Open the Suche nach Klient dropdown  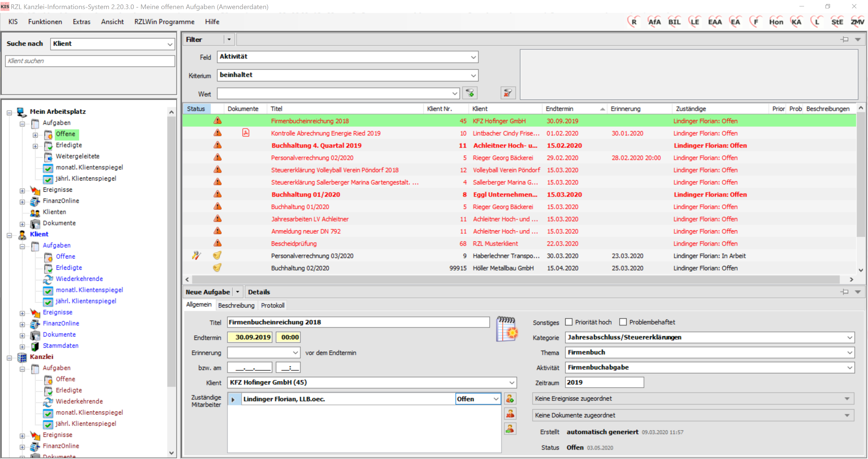pyautogui.click(x=170, y=44)
